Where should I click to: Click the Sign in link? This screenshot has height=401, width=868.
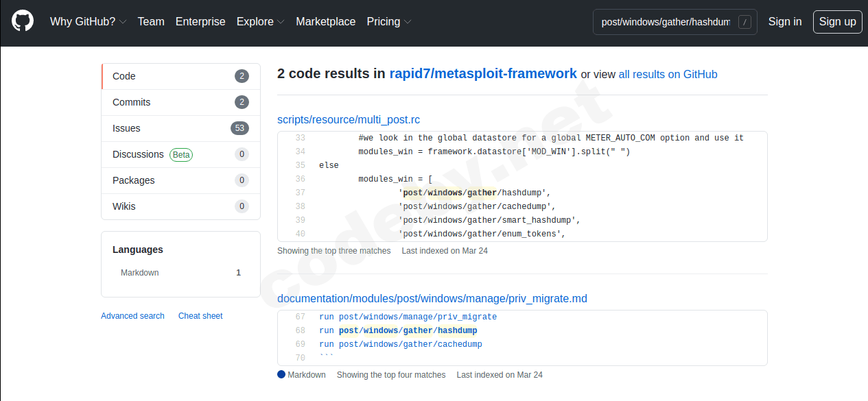(x=784, y=21)
